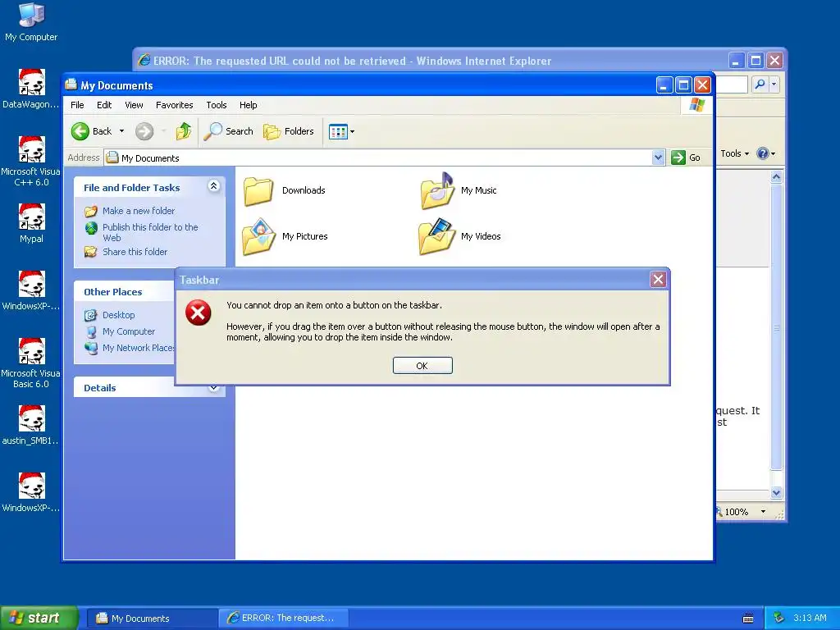
Task: Select the Downloads folder icon
Action: pyautogui.click(x=258, y=191)
